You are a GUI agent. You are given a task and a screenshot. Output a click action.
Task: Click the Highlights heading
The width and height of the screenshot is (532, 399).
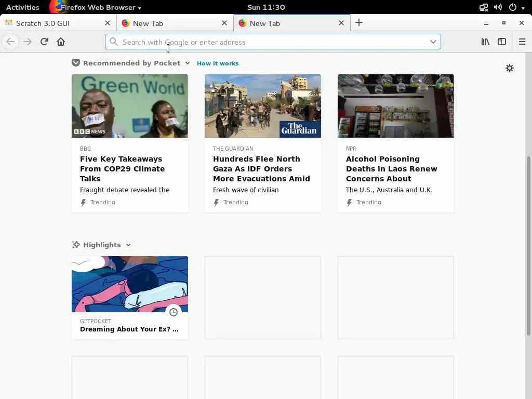point(102,245)
